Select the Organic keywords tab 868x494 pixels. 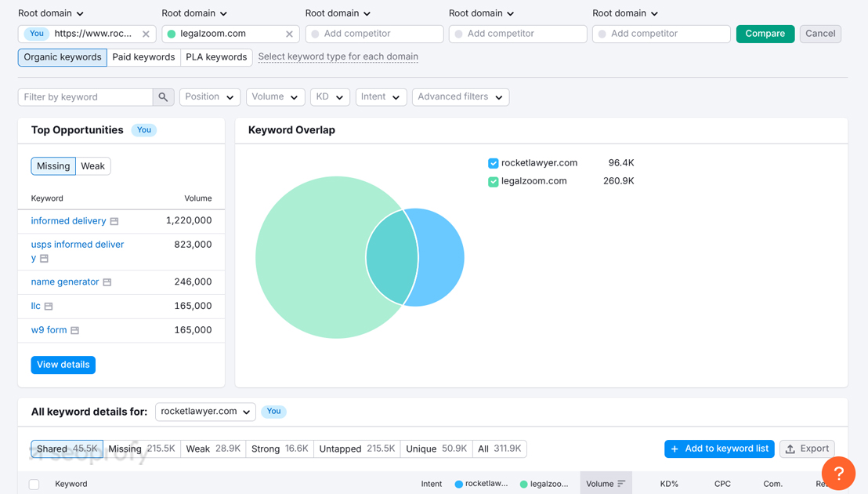point(63,57)
